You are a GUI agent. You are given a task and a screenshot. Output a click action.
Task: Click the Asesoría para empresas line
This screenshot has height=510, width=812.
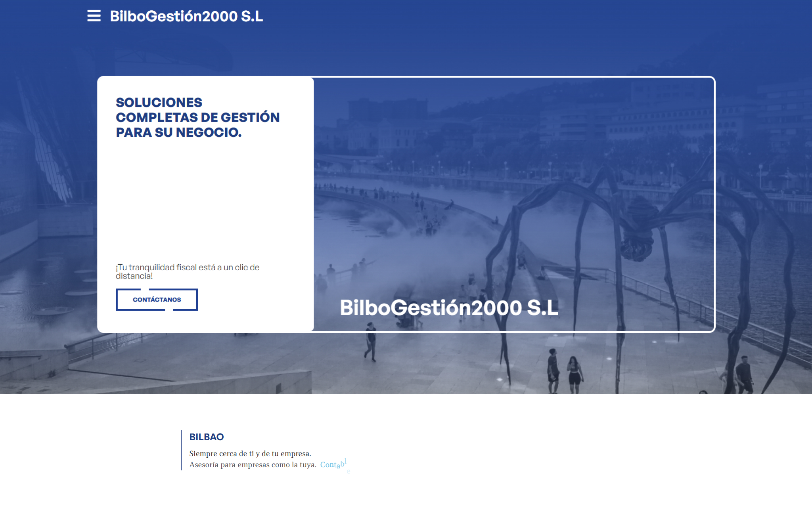tap(252, 464)
